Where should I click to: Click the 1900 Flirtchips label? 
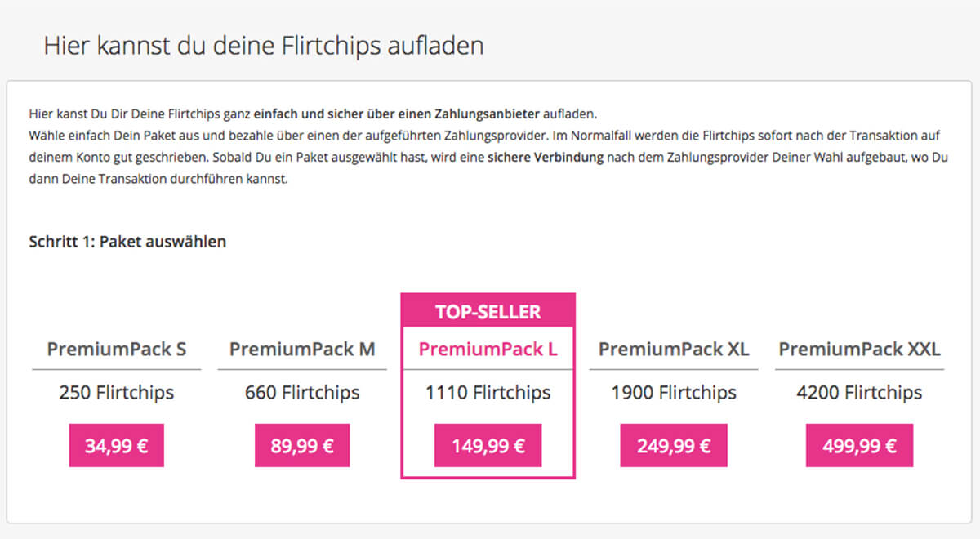674,393
